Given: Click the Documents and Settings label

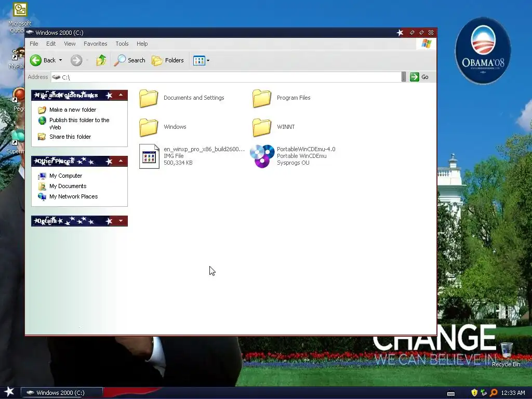Looking at the screenshot, I should point(194,98).
